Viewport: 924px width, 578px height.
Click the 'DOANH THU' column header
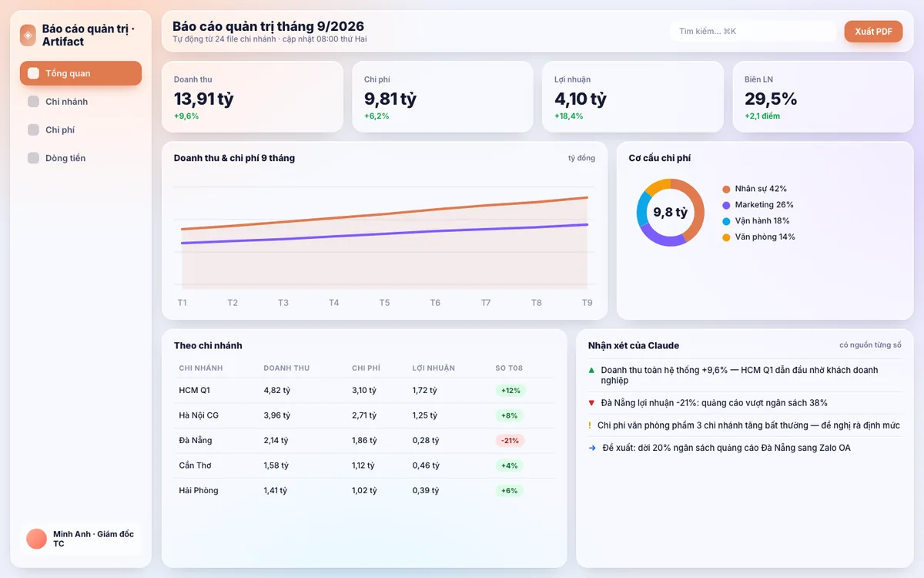click(x=286, y=368)
